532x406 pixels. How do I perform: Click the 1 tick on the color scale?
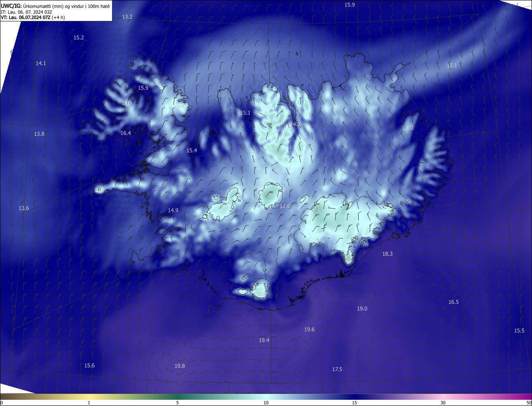tap(89, 403)
